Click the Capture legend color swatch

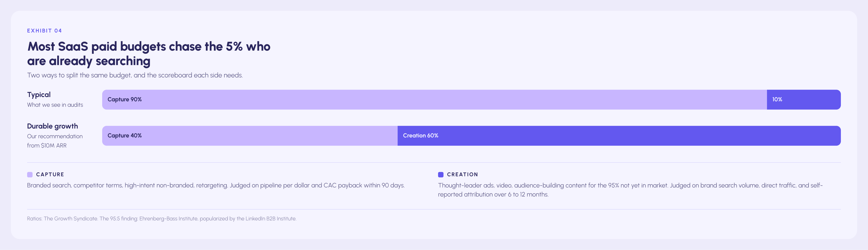tap(30, 175)
